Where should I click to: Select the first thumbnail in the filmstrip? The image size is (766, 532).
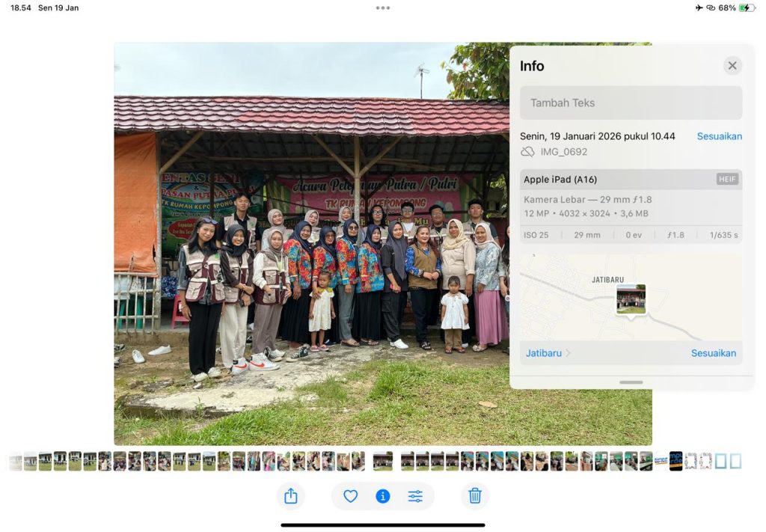tap(16, 461)
